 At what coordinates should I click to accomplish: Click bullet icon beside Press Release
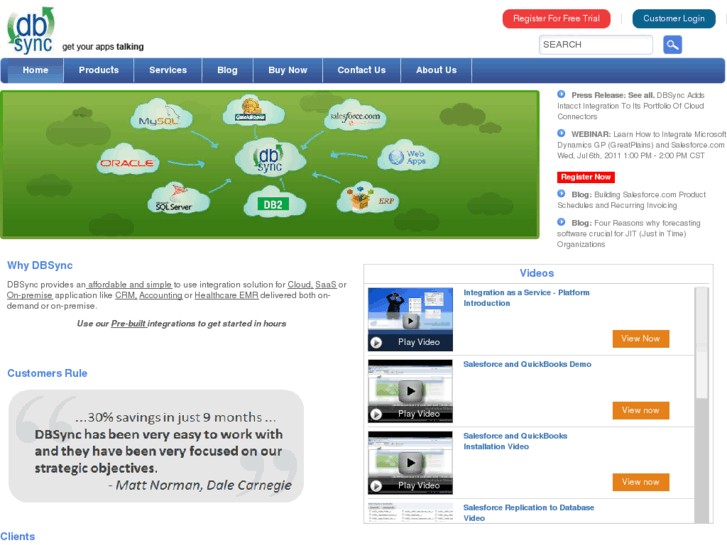tap(561, 94)
